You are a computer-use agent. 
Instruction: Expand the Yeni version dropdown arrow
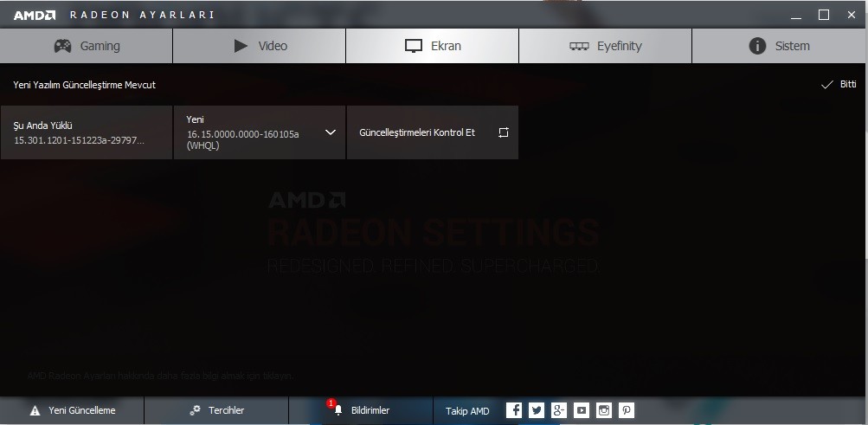click(x=331, y=132)
